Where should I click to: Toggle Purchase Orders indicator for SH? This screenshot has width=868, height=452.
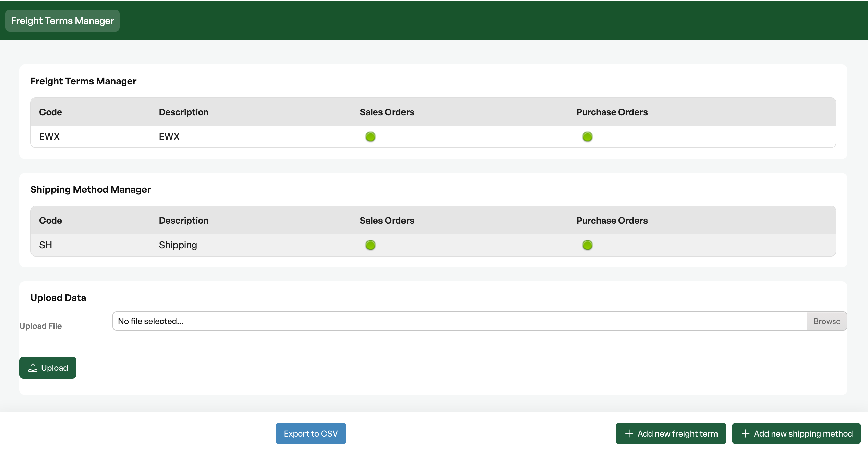pyautogui.click(x=588, y=245)
